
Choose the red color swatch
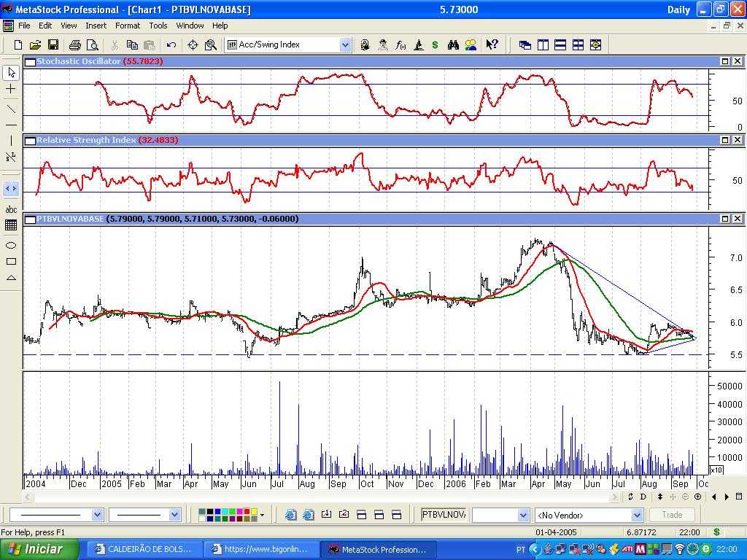coord(247,512)
